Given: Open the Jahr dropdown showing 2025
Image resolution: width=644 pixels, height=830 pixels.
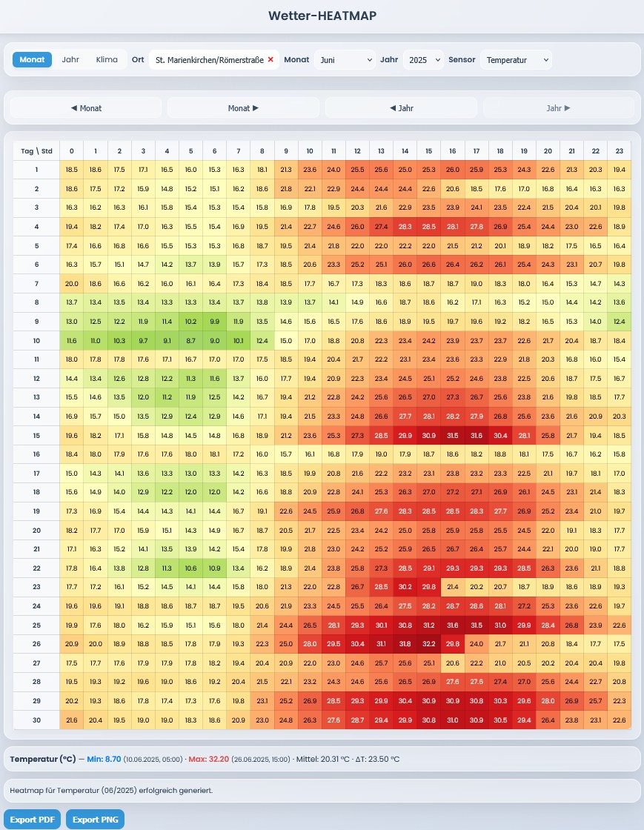Looking at the screenshot, I should pyautogui.click(x=423, y=59).
